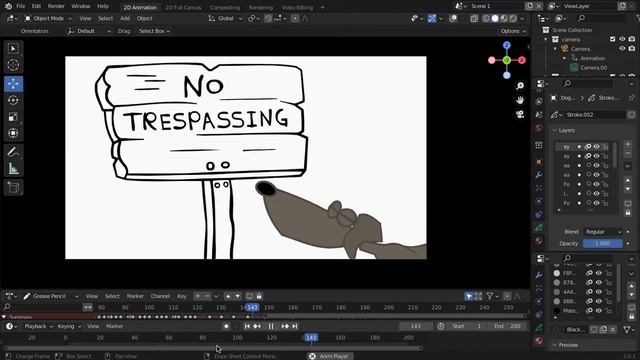Viewport: 640px width, 360px height.
Task: Open the Keying popover in timeline
Action: click(69, 326)
